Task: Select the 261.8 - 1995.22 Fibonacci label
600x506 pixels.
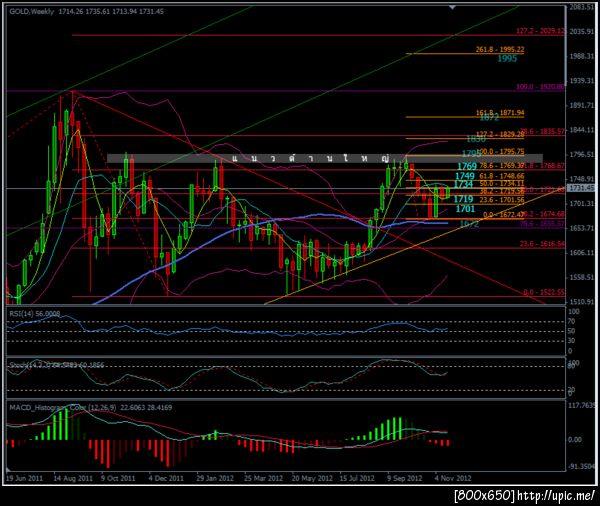Action: click(500, 49)
